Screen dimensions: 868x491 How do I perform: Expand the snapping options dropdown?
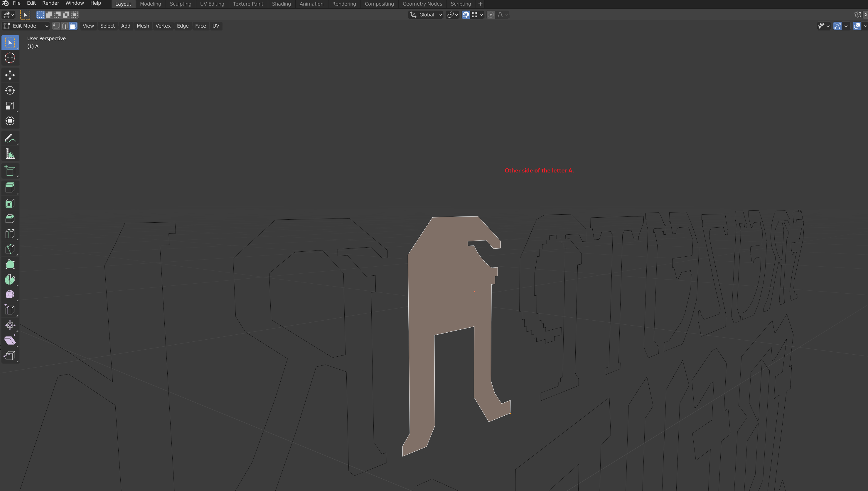coord(478,14)
